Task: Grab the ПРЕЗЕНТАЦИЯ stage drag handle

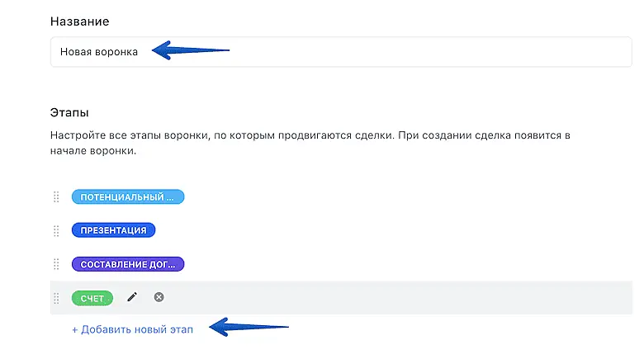Action: (56, 230)
